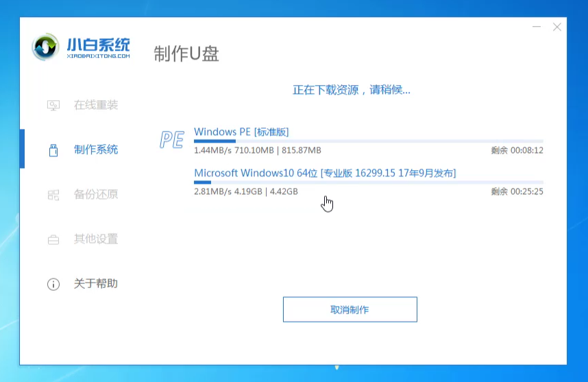The height and width of the screenshot is (382, 588).
Task: Click the 正在下载资源 status message
Action: [352, 90]
